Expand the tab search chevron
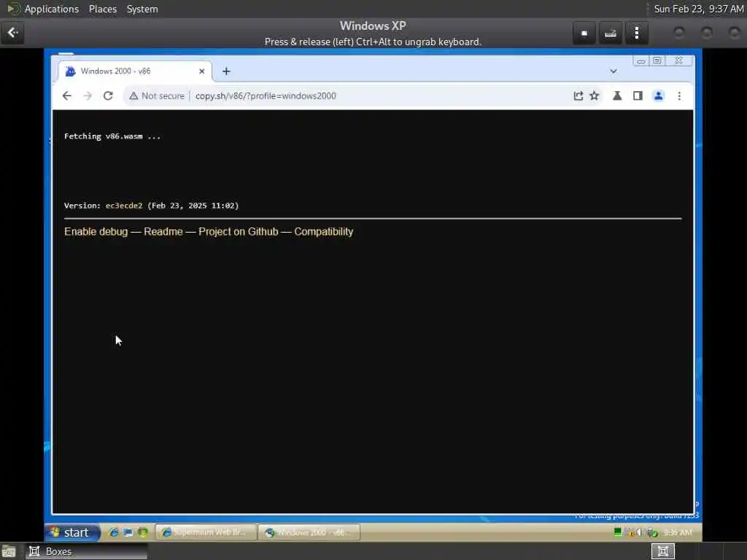 click(613, 71)
